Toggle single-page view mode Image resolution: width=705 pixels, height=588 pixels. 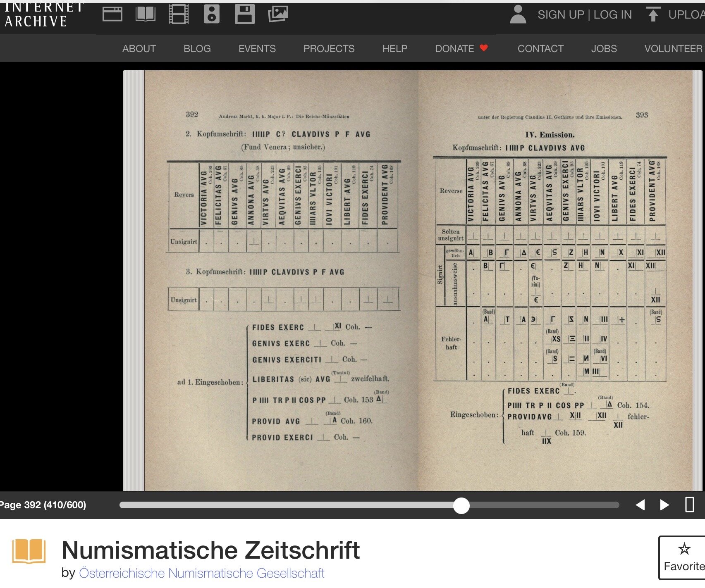pos(689,505)
